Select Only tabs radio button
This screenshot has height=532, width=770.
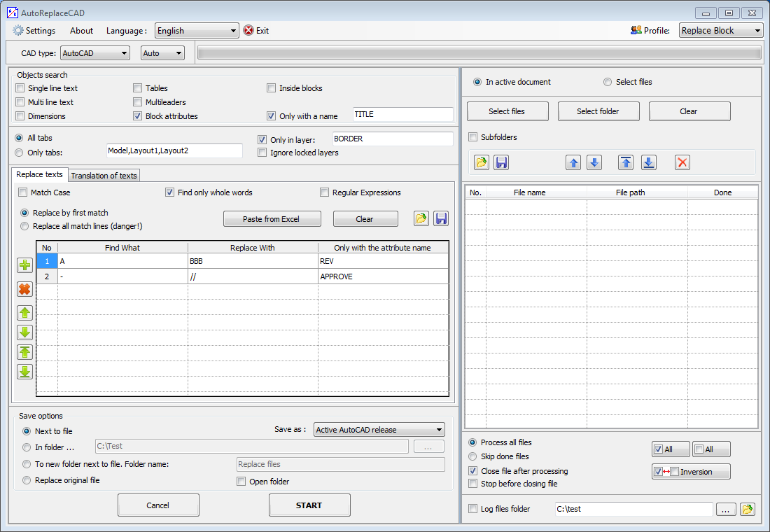(x=19, y=153)
